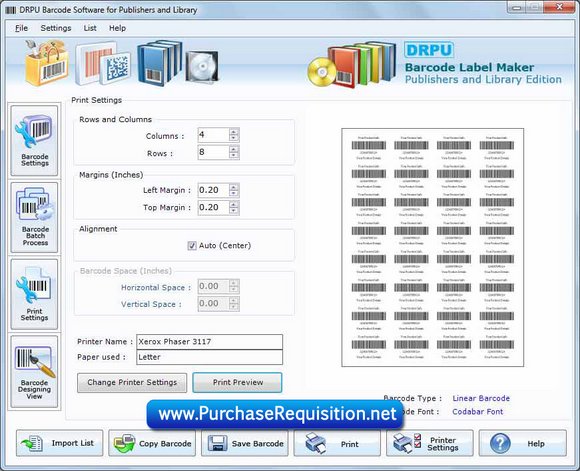The width and height of the screenshot is (580, 471).
Task: Click Change Printer Settings button
Action: (x=132, y=383)
